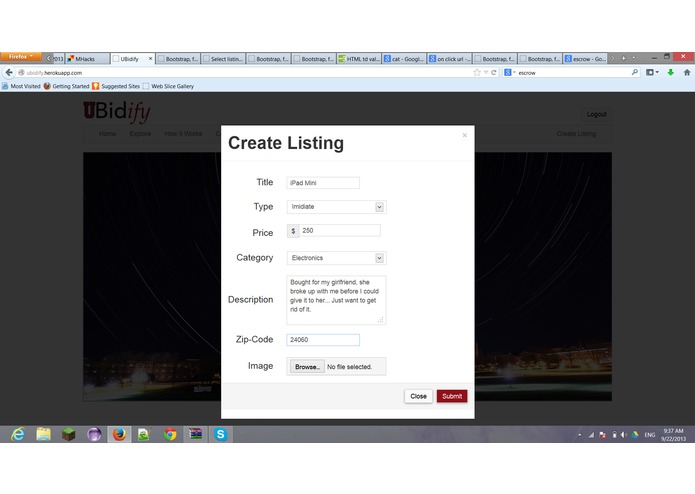Click into the Description text area
The width and height of the screenshot is (695, 494).
(336, 300)
